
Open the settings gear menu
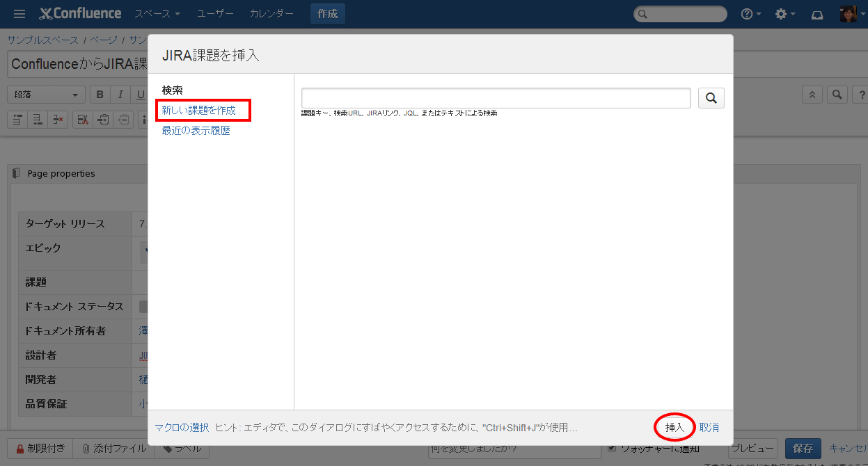click(x=784, y=14)
